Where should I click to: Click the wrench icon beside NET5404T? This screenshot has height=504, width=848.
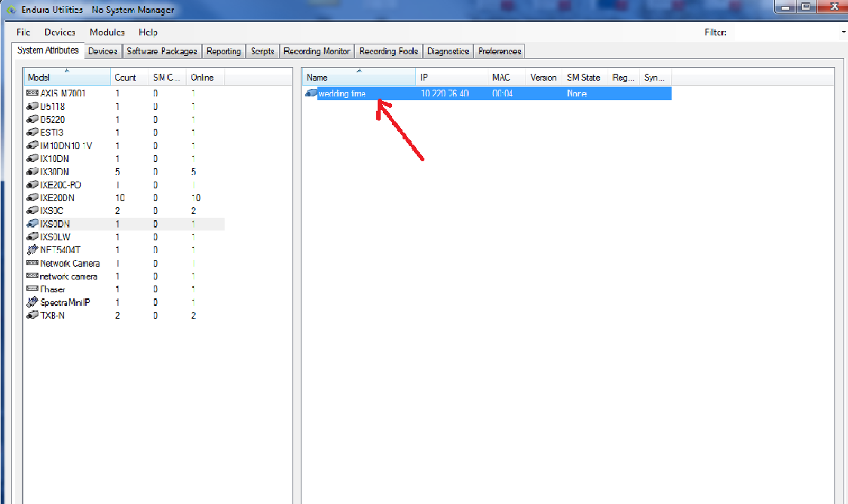[x=34, y=249]
